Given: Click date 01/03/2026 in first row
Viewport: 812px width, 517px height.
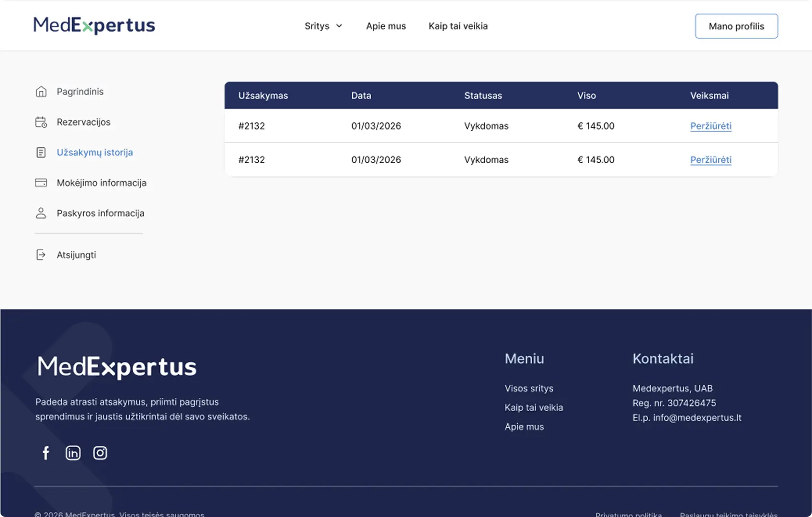Looking at the screenshot, I should pos(376,126).
